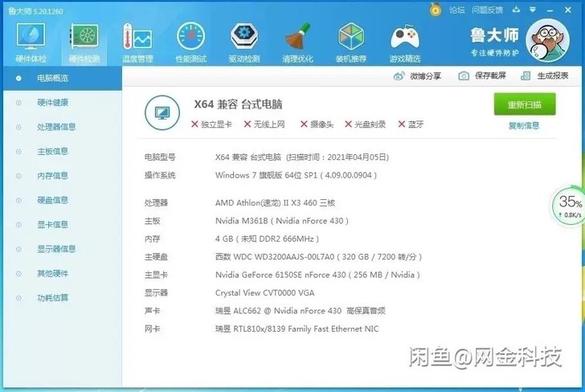Open 装机推荐 cube icon

tap(350, 42)
